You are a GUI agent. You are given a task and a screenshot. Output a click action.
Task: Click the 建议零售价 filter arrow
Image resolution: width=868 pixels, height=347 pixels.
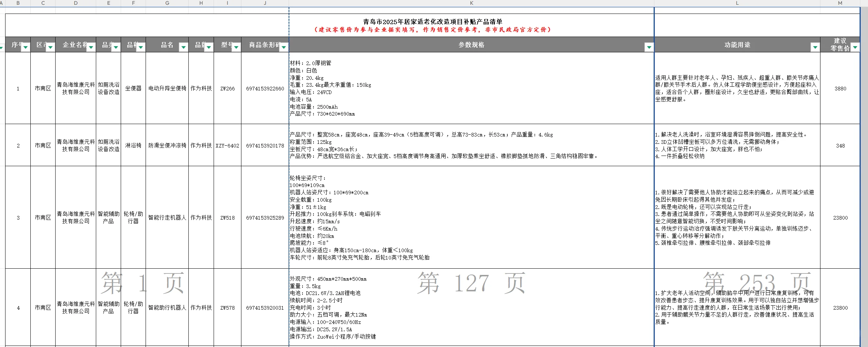pos(855,47)
